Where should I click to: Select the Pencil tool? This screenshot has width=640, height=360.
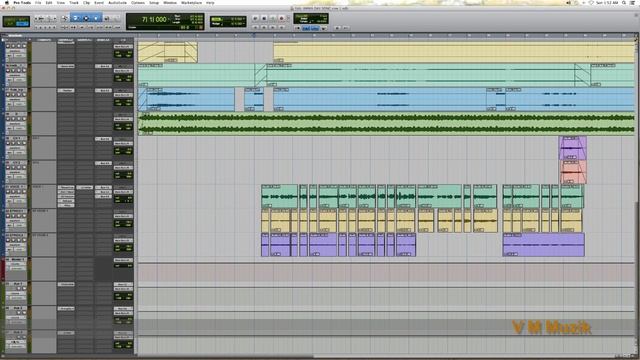point(116,18)
